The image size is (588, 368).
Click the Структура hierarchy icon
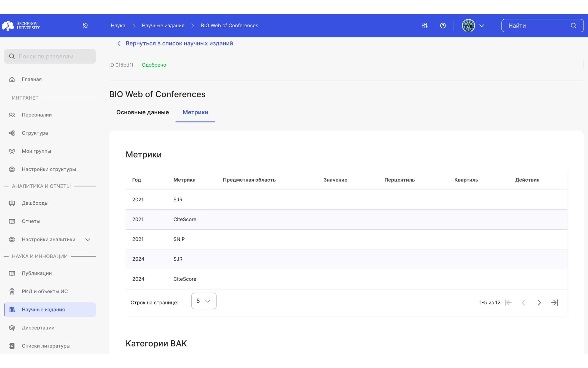[x=12, y=133]
